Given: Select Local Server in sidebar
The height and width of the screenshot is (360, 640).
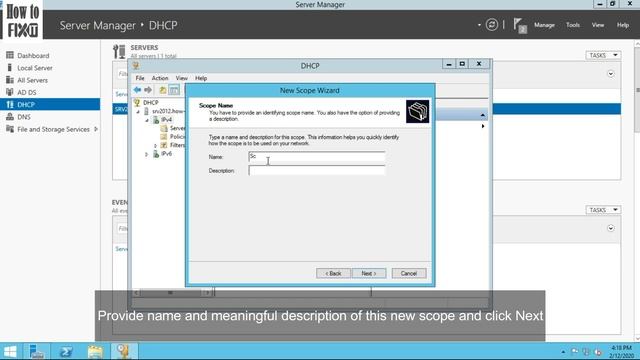Looking at the screenshot, I should click(x=35, y=68).
